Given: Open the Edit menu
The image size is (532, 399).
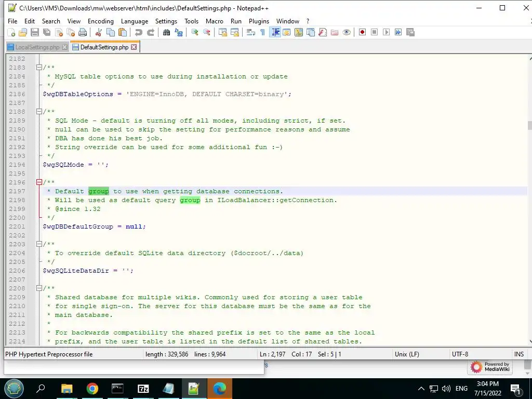Looking at the screenshot, I should (30, 21).
